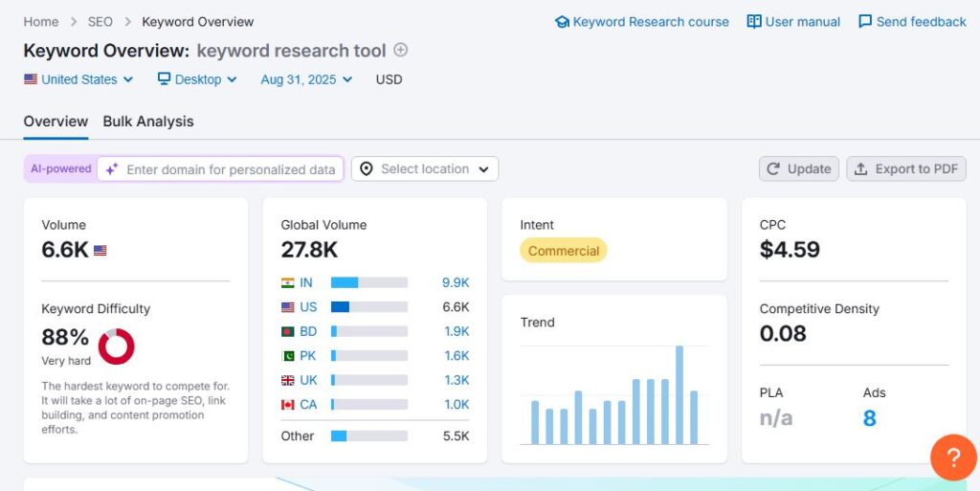Viewport: 980px width, 491px height.
Task: Click the graduation cap course icon
Action: tap(562, 22)
